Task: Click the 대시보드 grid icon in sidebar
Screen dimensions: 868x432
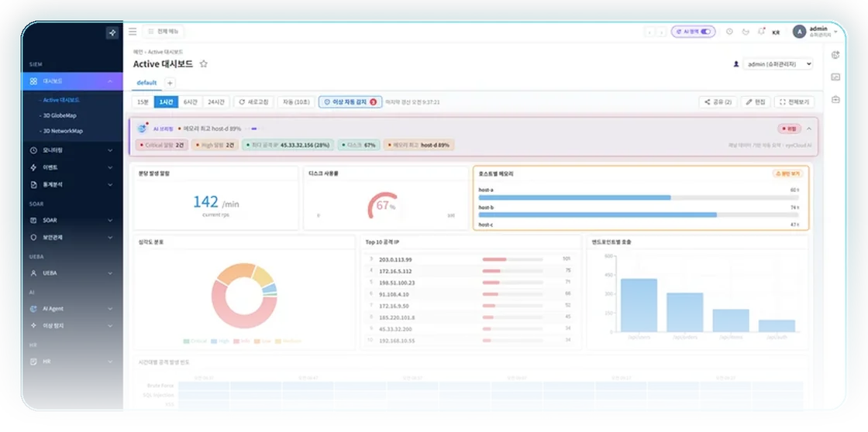Action: (x=34, y=81)
